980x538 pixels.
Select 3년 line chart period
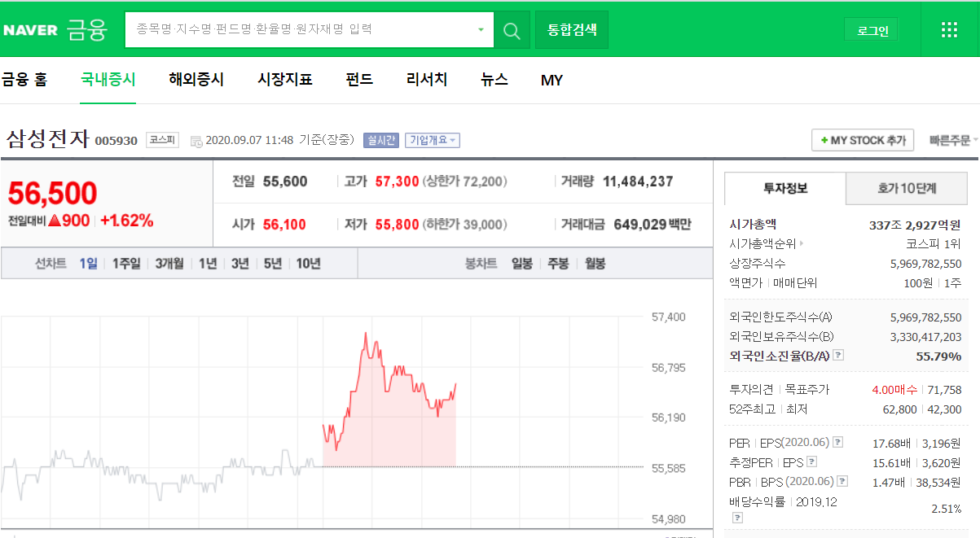240,264
